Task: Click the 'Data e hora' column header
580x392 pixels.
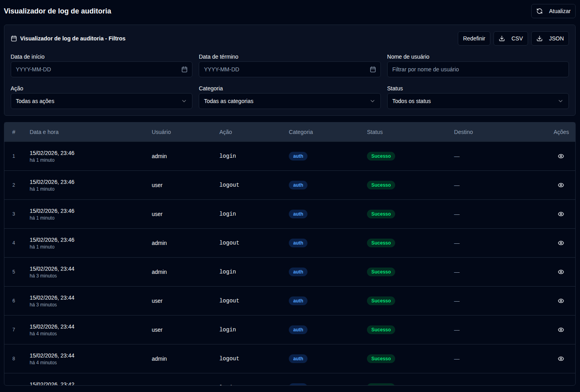Action: click(44, 132)
